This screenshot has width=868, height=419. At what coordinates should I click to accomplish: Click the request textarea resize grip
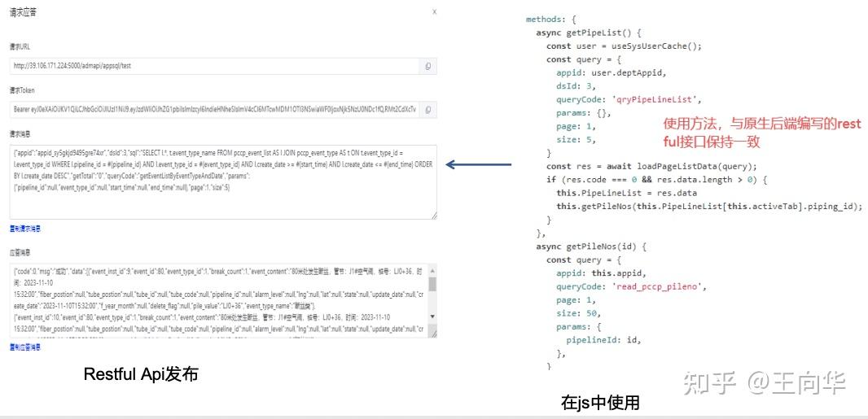coord(433,215)
